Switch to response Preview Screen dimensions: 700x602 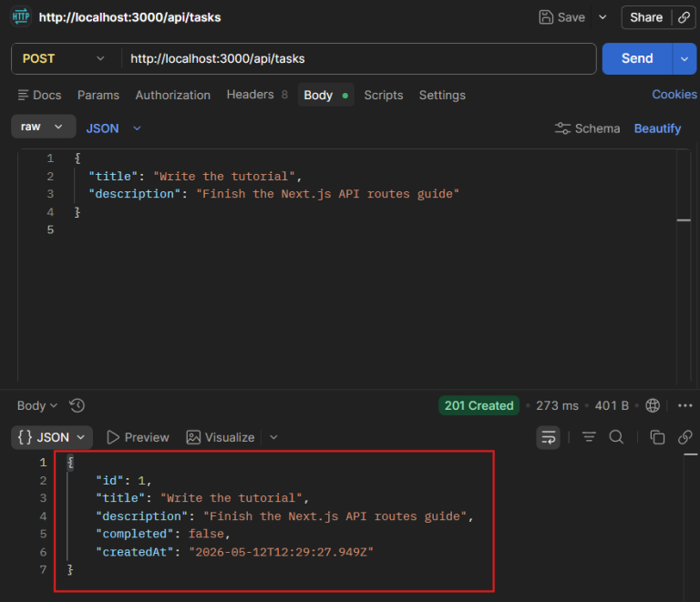[x=138, y=437]
